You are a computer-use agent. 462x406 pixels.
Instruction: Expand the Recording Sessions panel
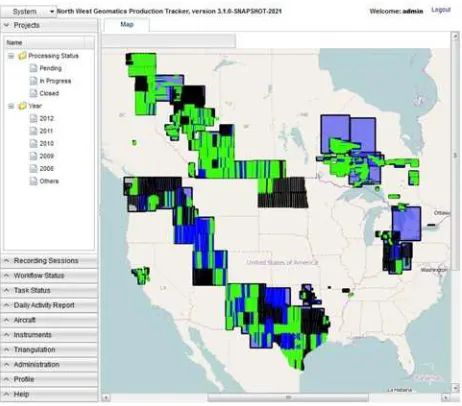click(49, 261)
